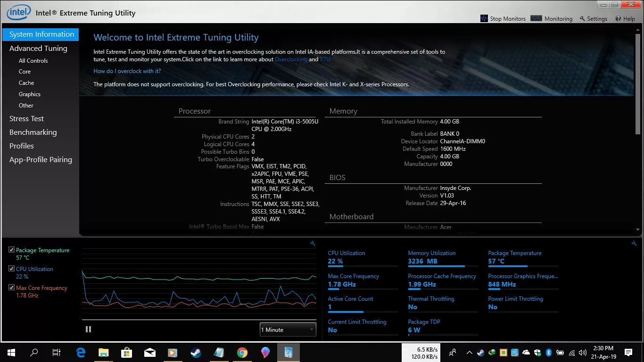
Task: Open Task View on taskbar
Action: coord(57,353)
